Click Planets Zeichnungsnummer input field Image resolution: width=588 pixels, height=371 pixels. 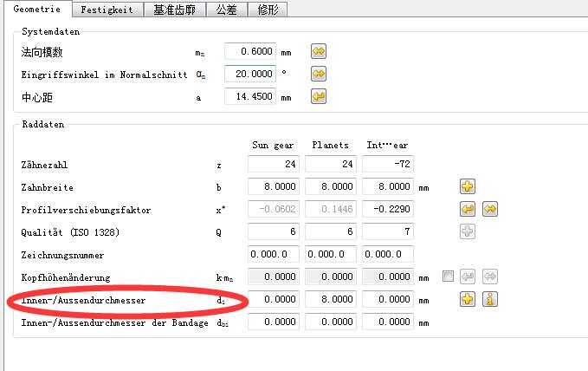click(330, 255)
